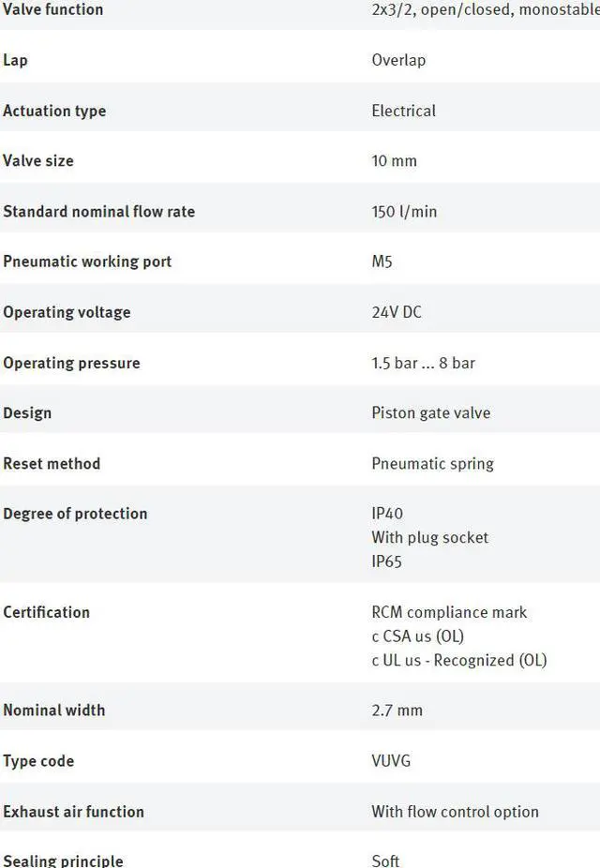This screenshot has height=868, width=600.
Task: Click the Valve size label
Action: click(38, 160)
